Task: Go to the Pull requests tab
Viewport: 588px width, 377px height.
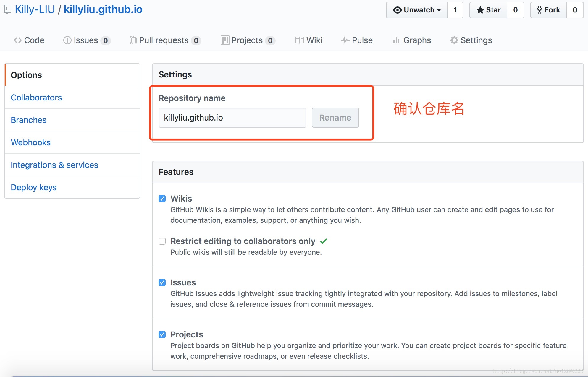Action: pyautogui.click(x=165, y=40)
